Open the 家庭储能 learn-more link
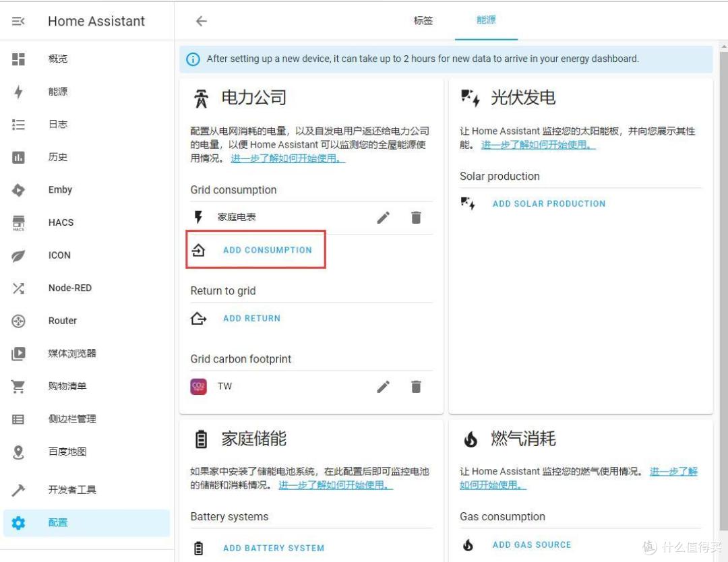 (336, 485)
